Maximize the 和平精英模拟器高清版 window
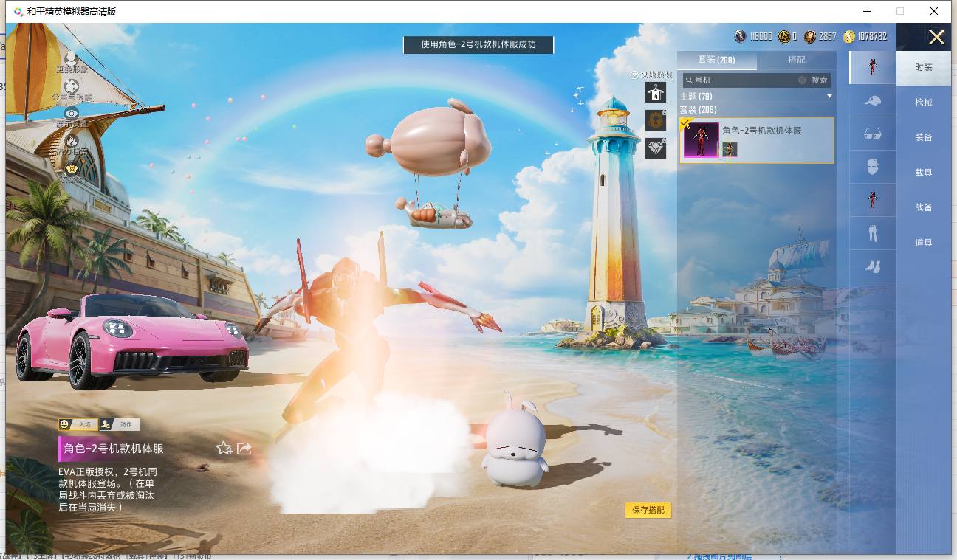This screenshot has height=560, width=957. [x=900, y=11]
